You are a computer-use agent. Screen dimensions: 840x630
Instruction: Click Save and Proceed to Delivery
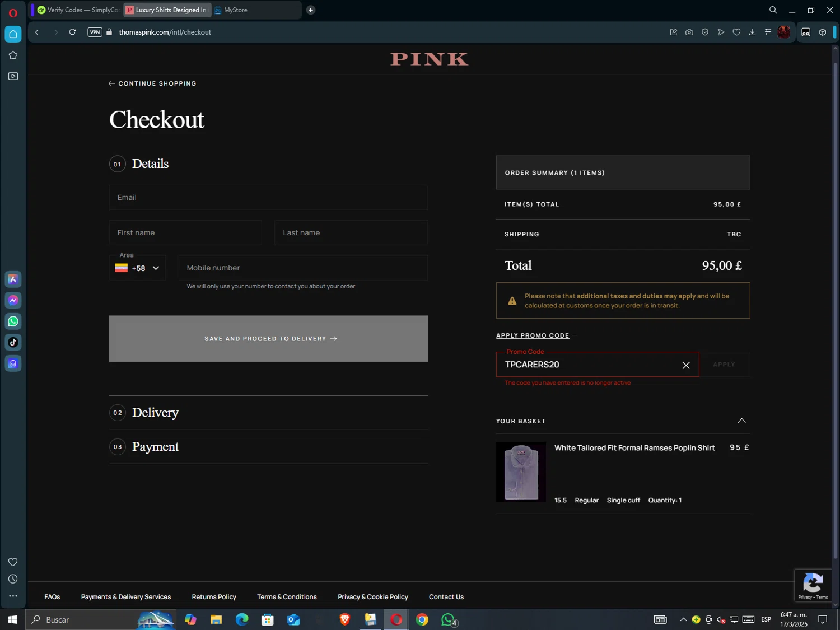(268, 339)
